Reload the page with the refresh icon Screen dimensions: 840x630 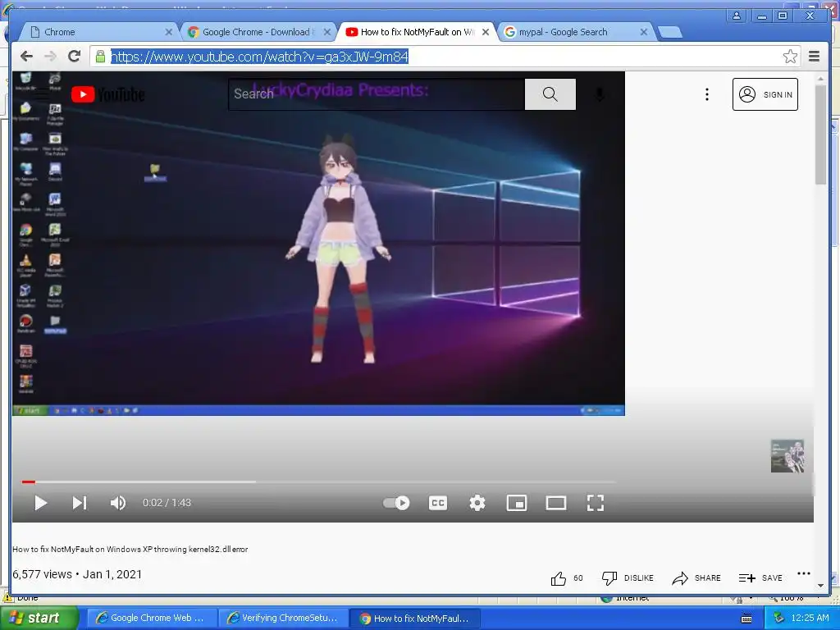pyautogui.click(x=74, y=56)
